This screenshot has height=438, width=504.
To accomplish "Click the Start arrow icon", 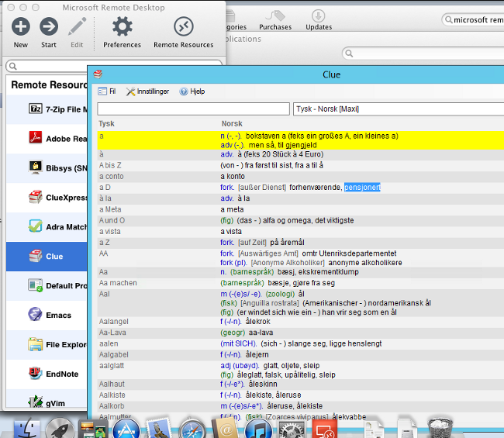I will [49, 26].
